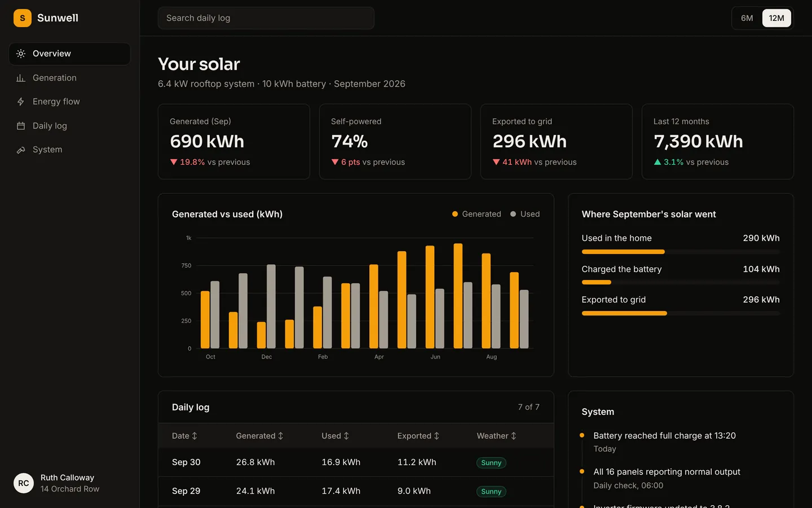The height and width of the screenshot is (508, 812).
Task: Sort by the Generated column header
Action: [x=259, y=436]
